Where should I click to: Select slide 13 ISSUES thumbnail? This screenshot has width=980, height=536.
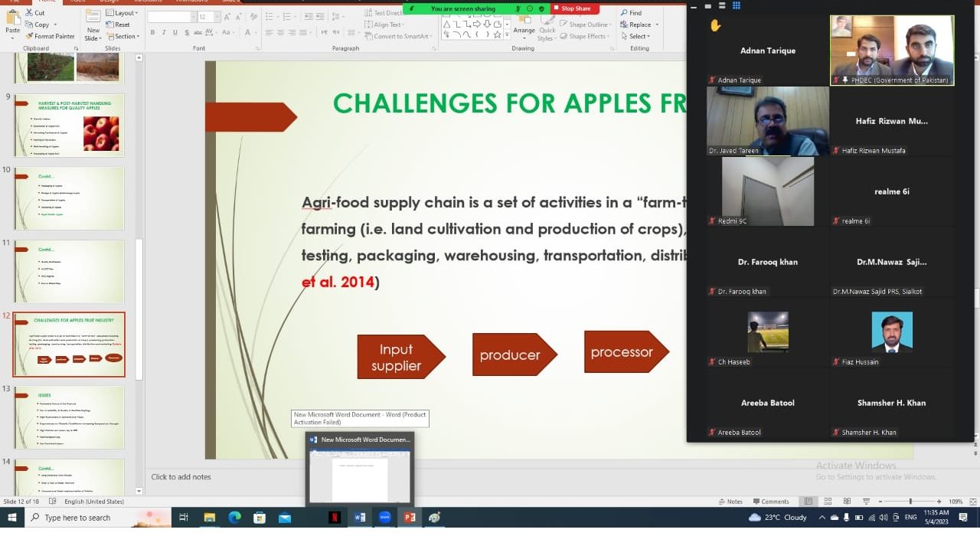click(x=69, y=417)
